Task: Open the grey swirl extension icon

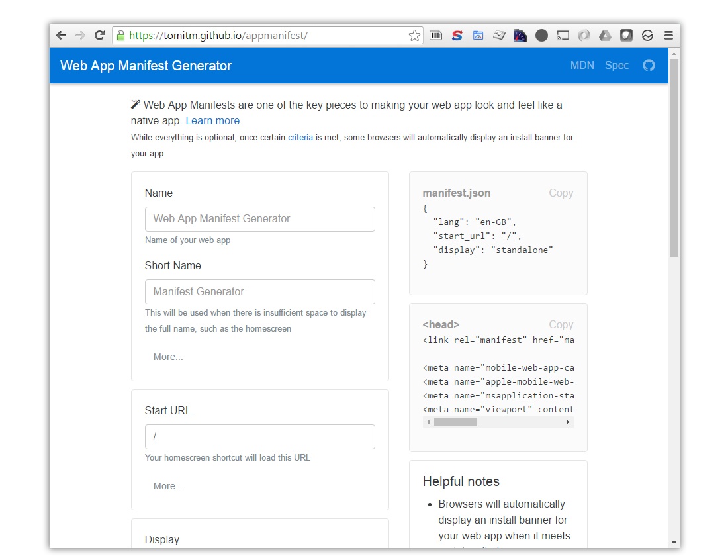Action: click(x=584, y=35)
